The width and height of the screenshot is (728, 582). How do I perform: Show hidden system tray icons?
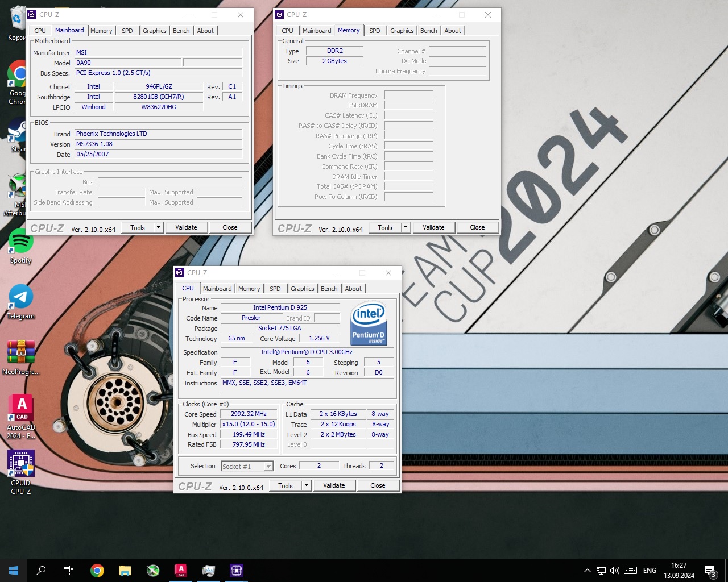588,571
